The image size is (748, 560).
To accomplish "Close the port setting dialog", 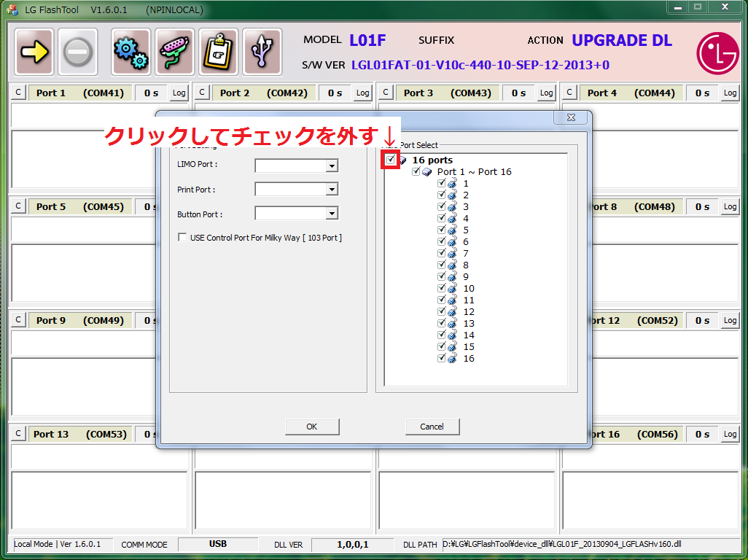I will click(x=571, y=118).
